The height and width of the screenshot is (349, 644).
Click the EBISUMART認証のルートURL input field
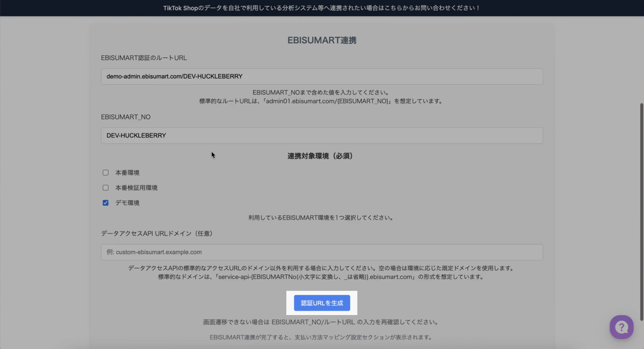tap(322, 76)
